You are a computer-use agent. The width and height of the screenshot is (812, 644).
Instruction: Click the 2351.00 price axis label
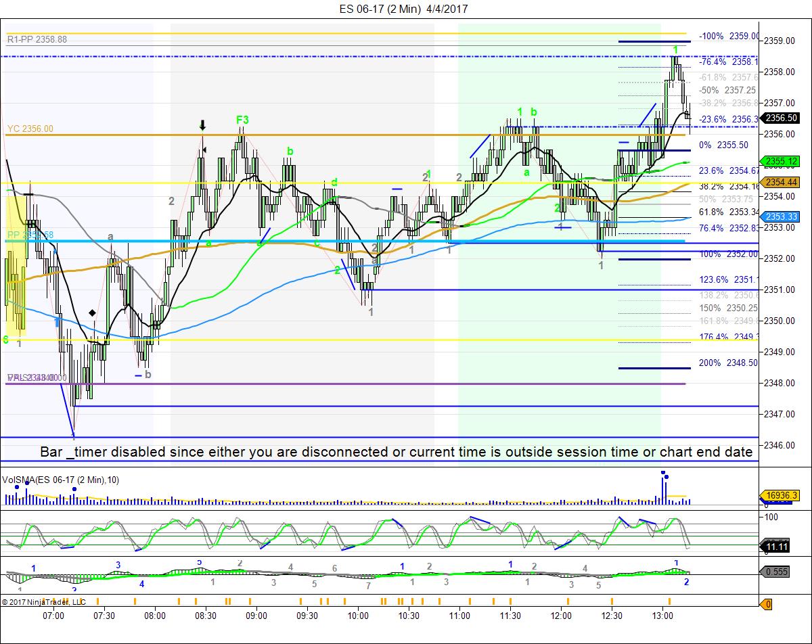[x=780, y=290]
